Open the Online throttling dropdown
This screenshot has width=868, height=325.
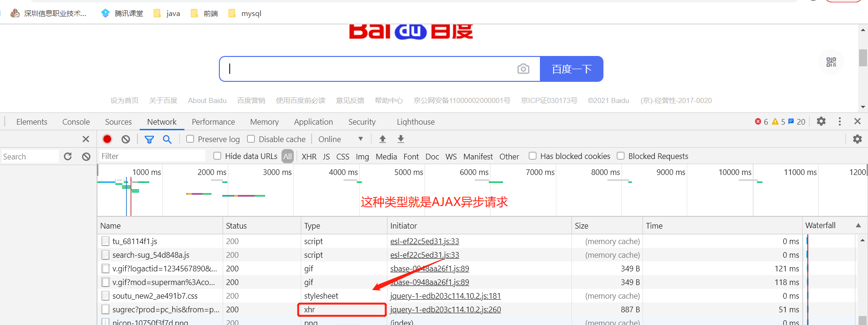341,139
